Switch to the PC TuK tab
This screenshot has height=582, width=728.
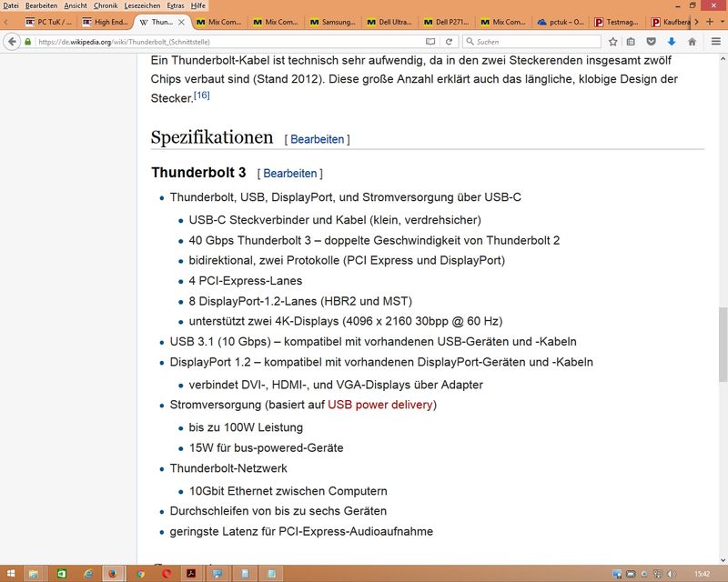(x=49, y=22)
